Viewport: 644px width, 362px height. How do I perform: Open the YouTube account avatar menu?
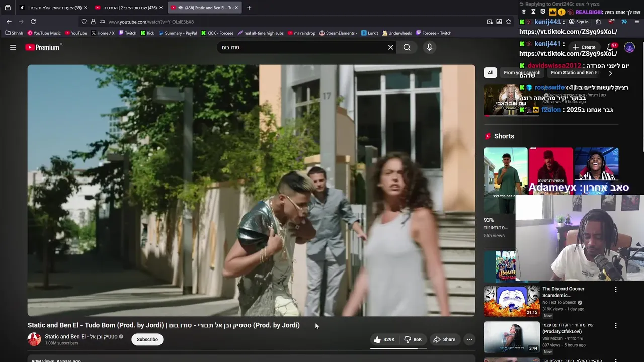(629, 47)
